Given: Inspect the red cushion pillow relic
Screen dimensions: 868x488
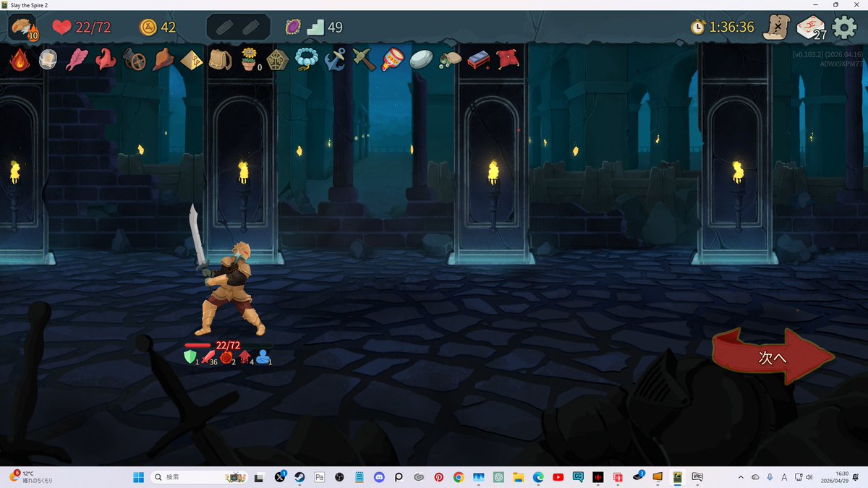Looking at the screenshot, I should pos(507,59).
